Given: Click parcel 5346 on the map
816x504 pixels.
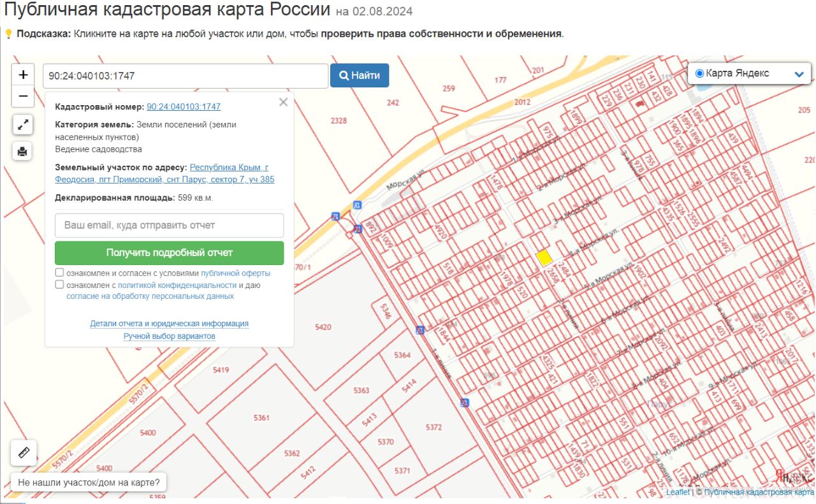Looking at the screenshot, I should (x=384, y=312).
